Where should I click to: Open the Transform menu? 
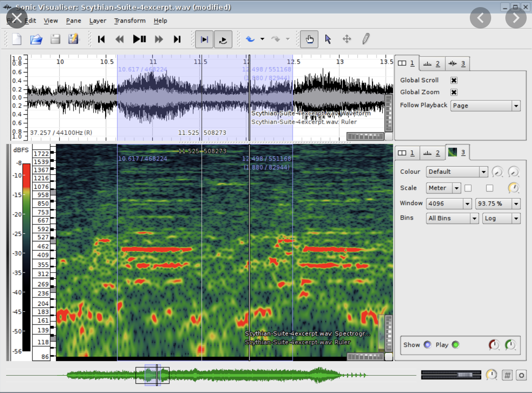point(130,20)
